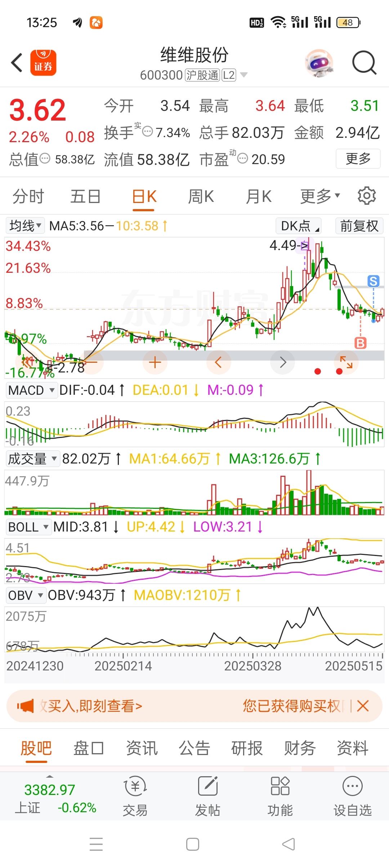Tap 更多 button in quote panel
389x868 pixels.
[358, 159]
